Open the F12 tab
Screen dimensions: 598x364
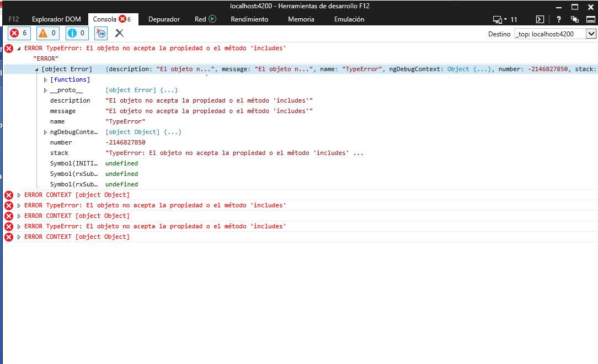(14, 19)
